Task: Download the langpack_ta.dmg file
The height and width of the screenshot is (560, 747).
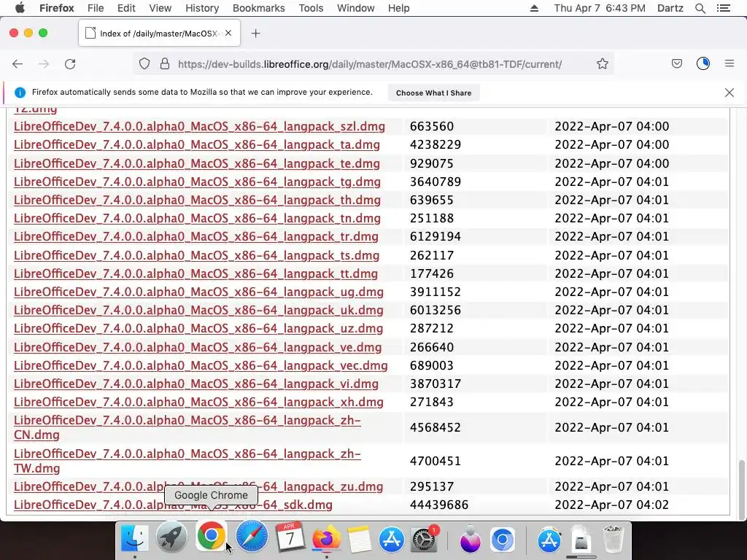Action: pos(197,144)
